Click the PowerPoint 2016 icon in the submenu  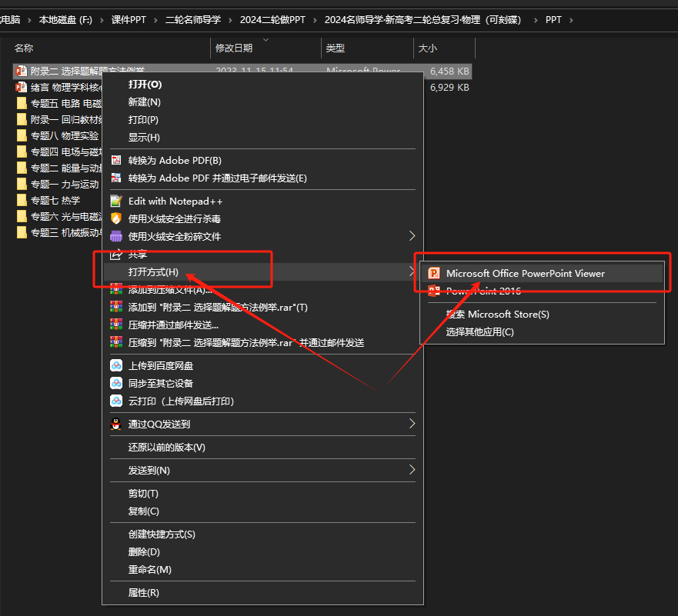coord(433,291)
